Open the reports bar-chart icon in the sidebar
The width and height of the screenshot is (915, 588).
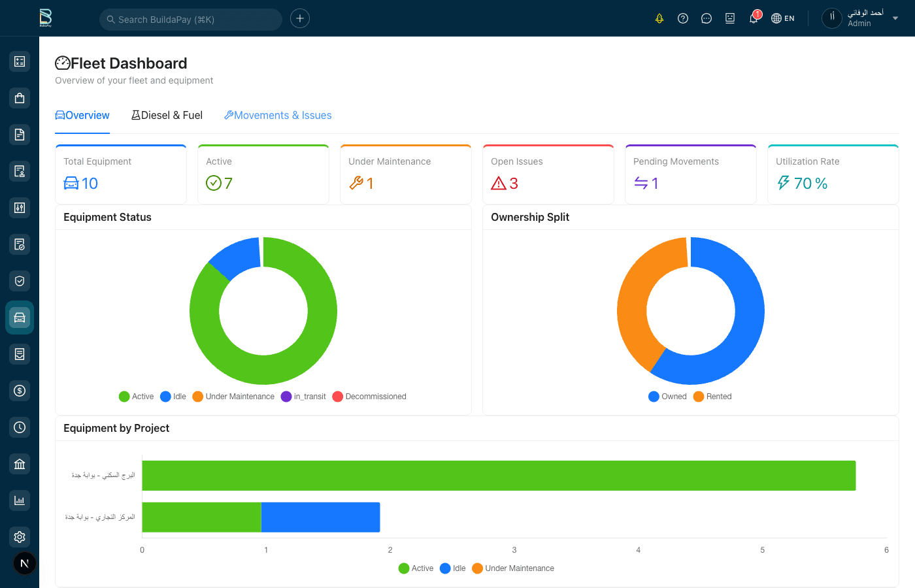(x=20, y=500)
